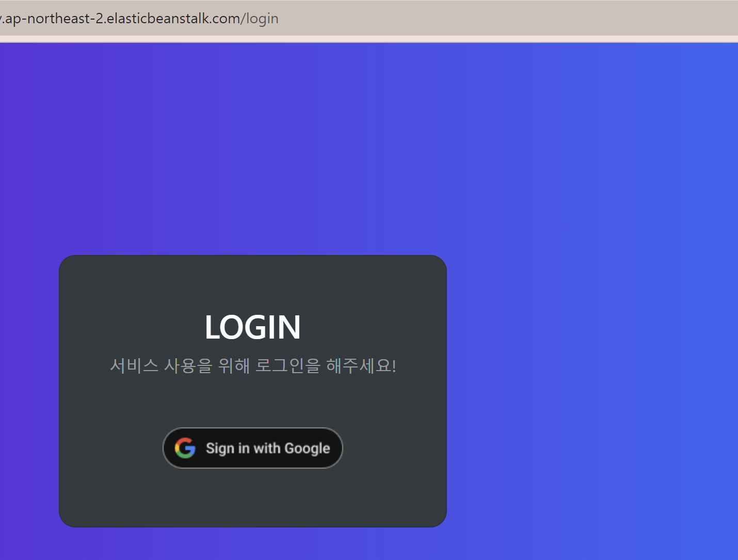This screenshot has height=560, width=738.
Task: Click the Sign in with Google button
Action: pyautogui.click(x=253, y=448)
